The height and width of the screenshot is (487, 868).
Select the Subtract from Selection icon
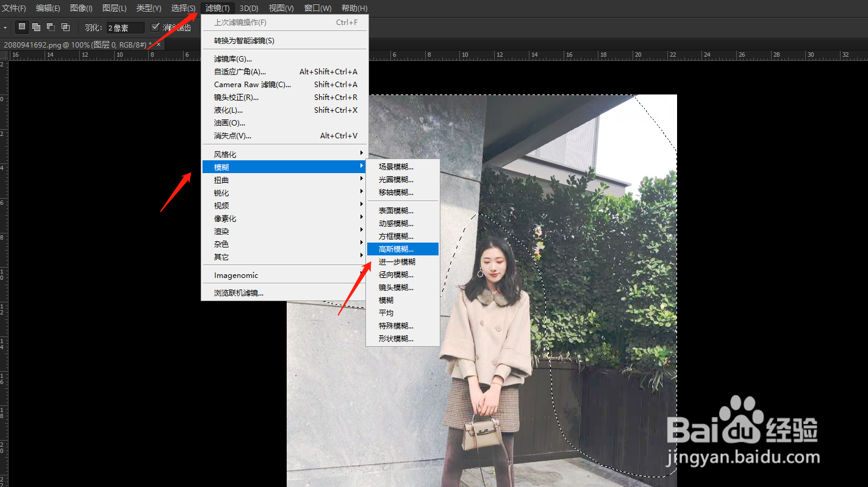(51, 27)
